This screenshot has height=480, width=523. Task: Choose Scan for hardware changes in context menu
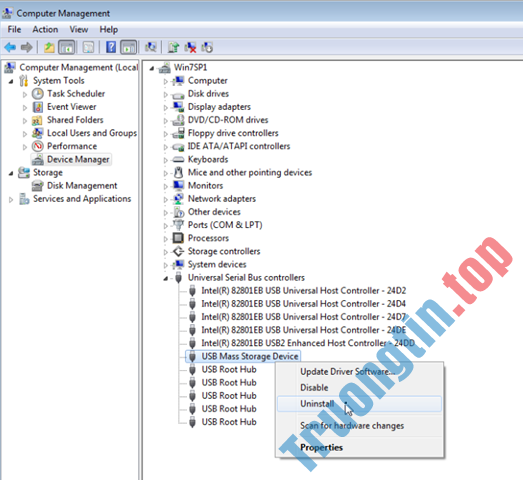(x=359, y=426)
